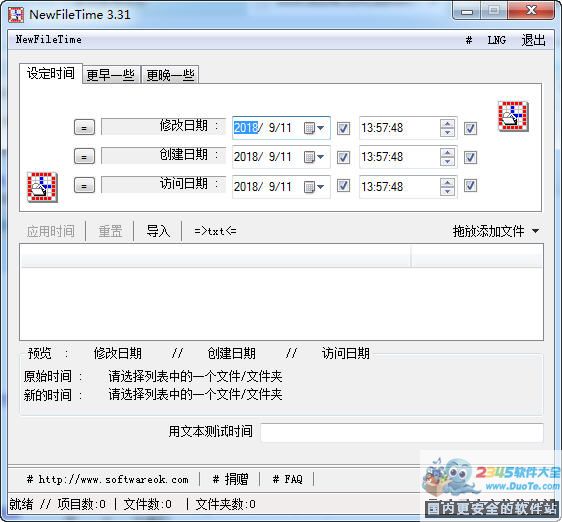Toggle the 创建日期 time checkbox
The height and width of the screenshot is (522, 562).
click(x=470, y=157)
